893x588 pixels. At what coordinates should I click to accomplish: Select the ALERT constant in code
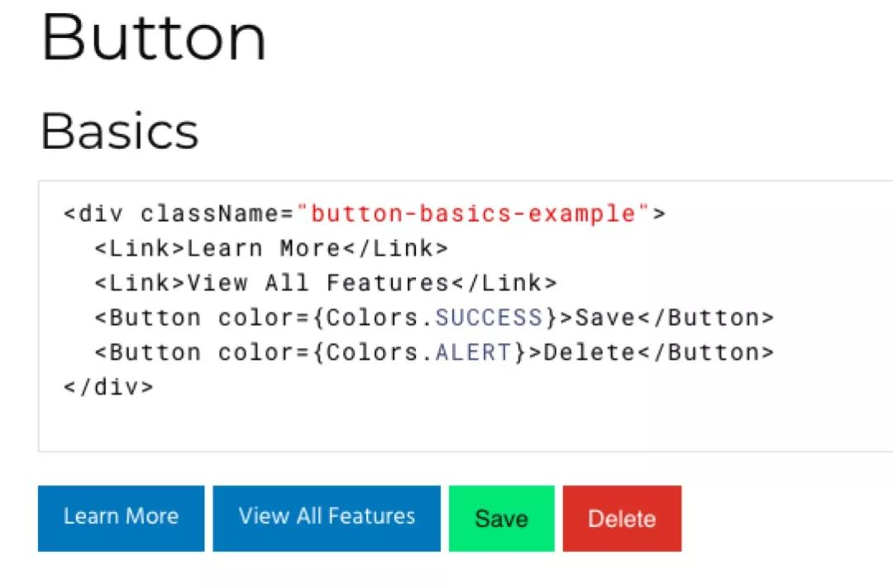(x=473, y=352)
